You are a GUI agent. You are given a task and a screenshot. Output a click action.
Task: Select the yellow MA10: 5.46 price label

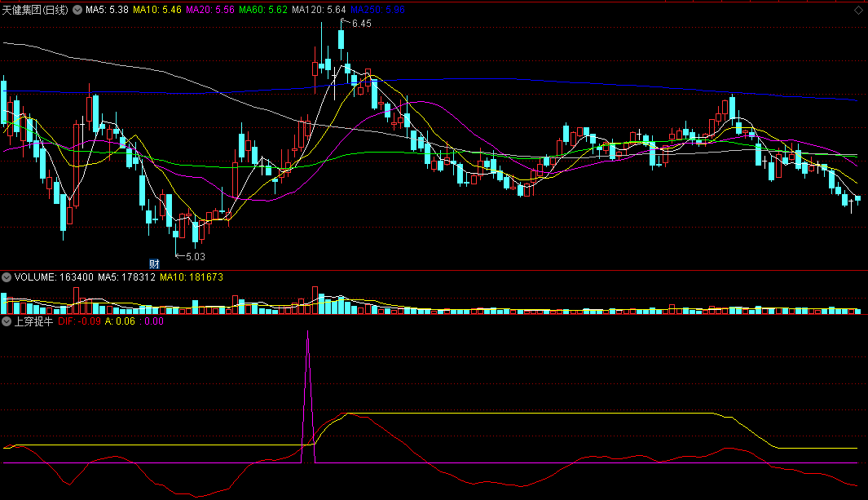pyautogui.click(x=157, y=10)
